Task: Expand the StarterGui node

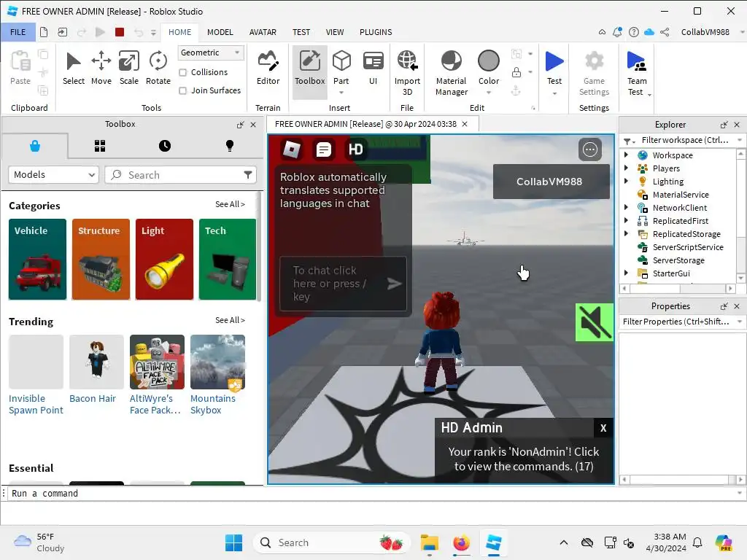Action: click(626, 273)
